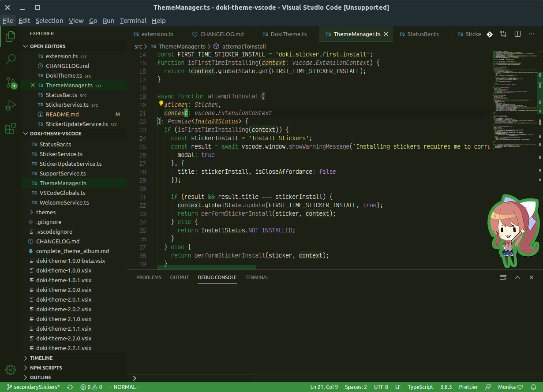Open the Go menu

coord(93,21)
